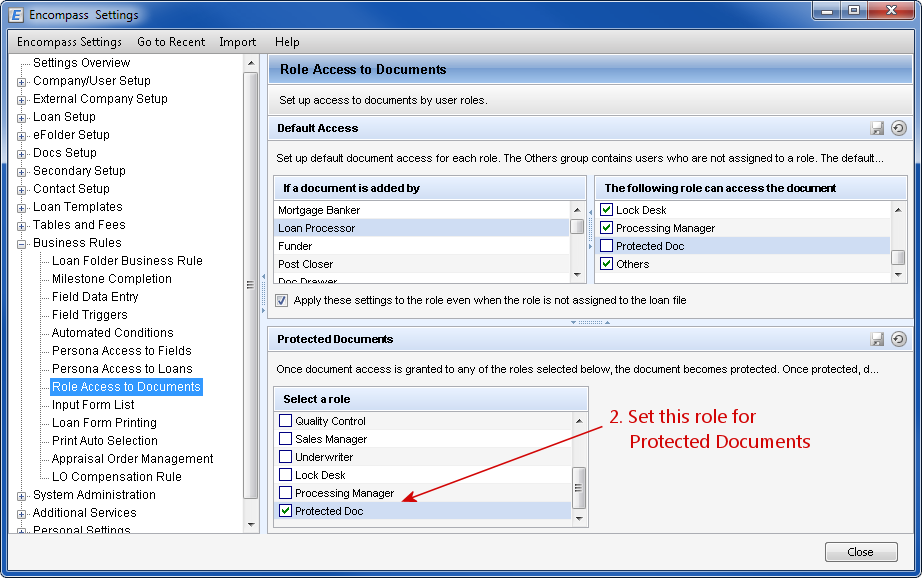Uncheck Processing Manager role access
The height and width of the screenshot is (578, 922).
(606, 228)
